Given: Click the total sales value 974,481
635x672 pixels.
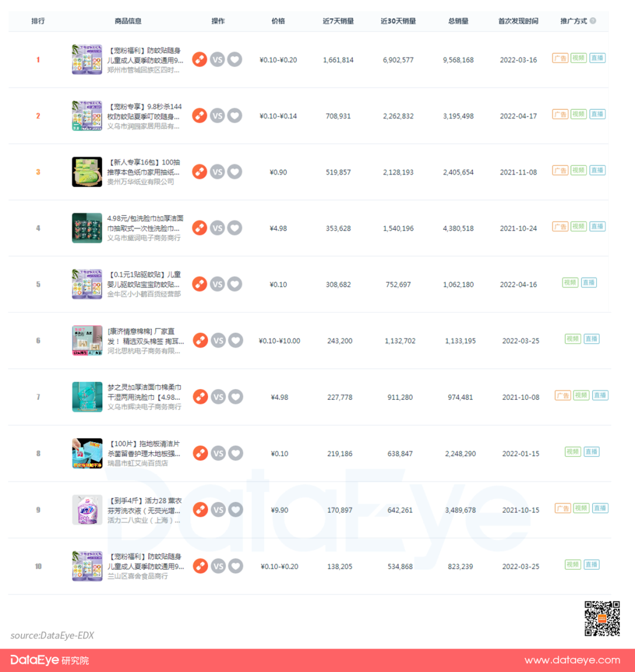Looking at the screenshot, I should tap(460, 397).
